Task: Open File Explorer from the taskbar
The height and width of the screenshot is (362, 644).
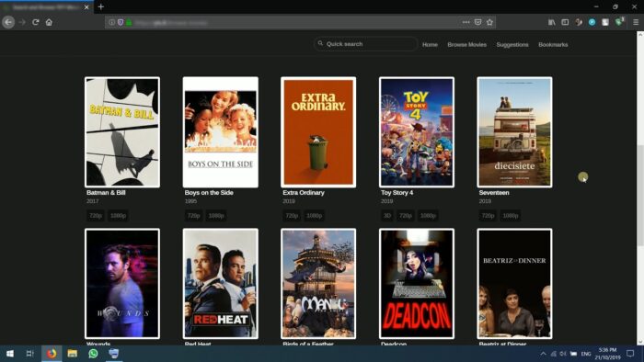Action: coord(73,353)
